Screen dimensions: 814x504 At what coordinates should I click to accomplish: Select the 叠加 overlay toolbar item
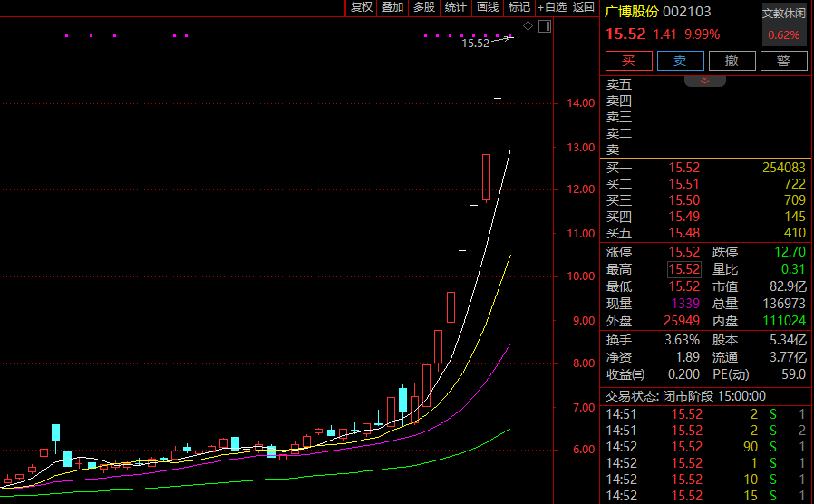coord(392,7)
